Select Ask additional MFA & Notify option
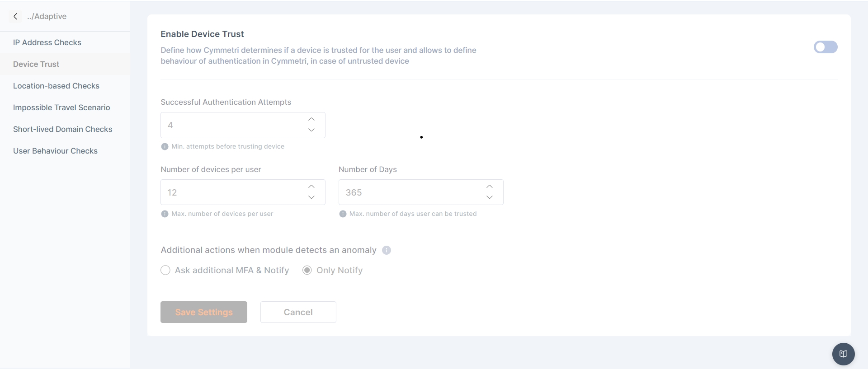The height and width of the screenshot is (369, 868). pos(165,270)
